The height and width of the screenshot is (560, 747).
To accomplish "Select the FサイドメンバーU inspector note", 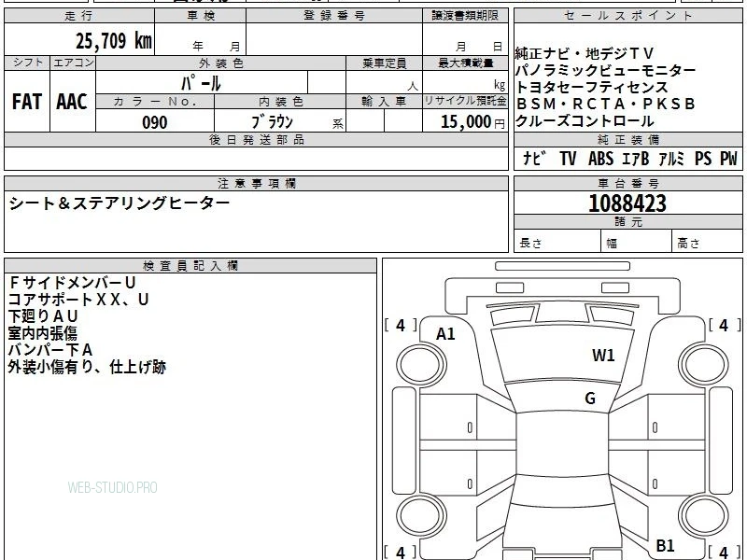I will [x=72, y=283].
